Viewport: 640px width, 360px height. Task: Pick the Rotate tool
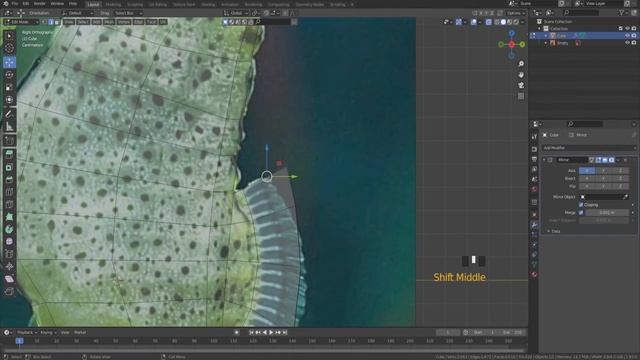pos(9,75)
